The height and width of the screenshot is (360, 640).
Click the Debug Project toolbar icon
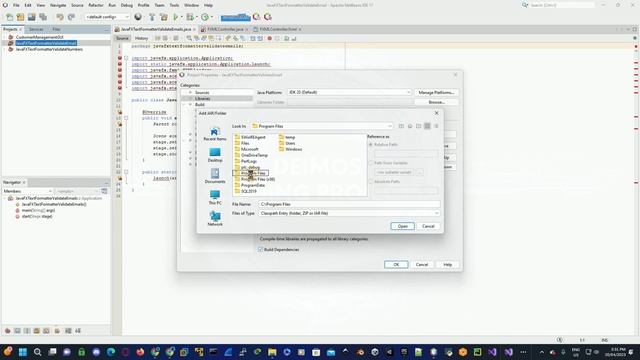click(x=190, y=17)
